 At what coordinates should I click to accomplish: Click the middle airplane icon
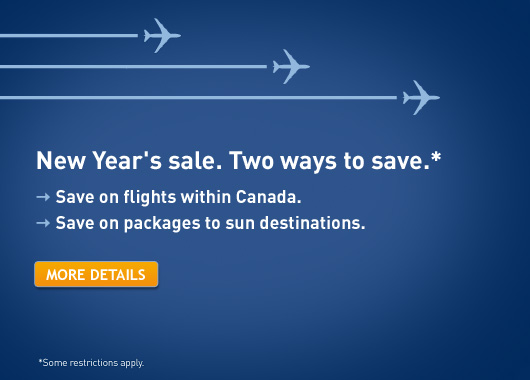pos(291,67)
